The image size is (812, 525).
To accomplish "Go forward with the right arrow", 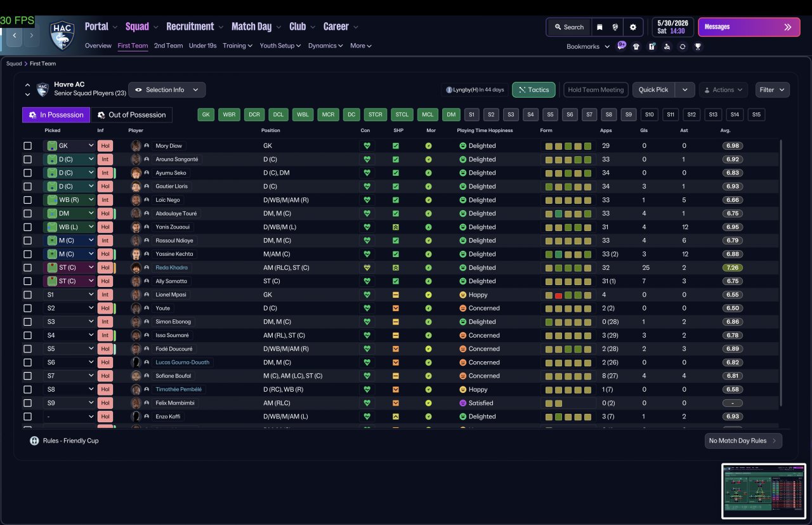I will coord(31,36).
